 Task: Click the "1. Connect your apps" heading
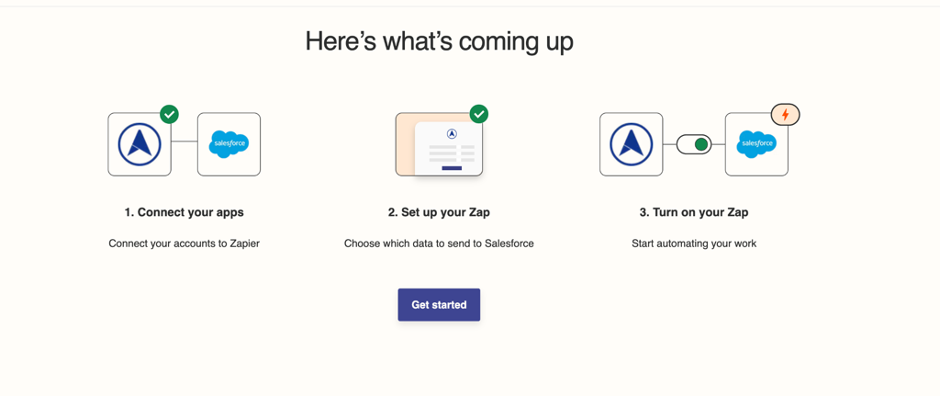click(x=184, y=212)
